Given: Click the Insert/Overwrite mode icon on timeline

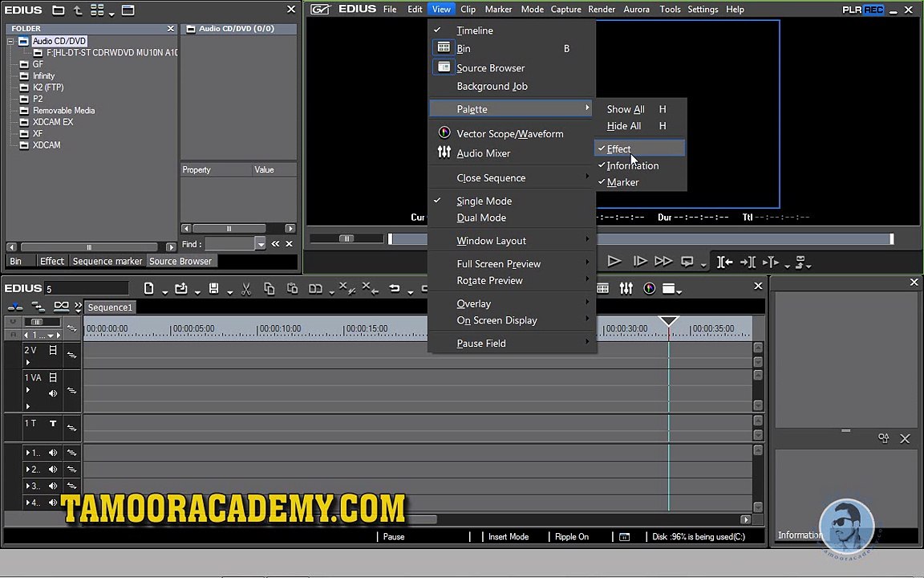Looking at the screenshot, I should tap(14, 307).
